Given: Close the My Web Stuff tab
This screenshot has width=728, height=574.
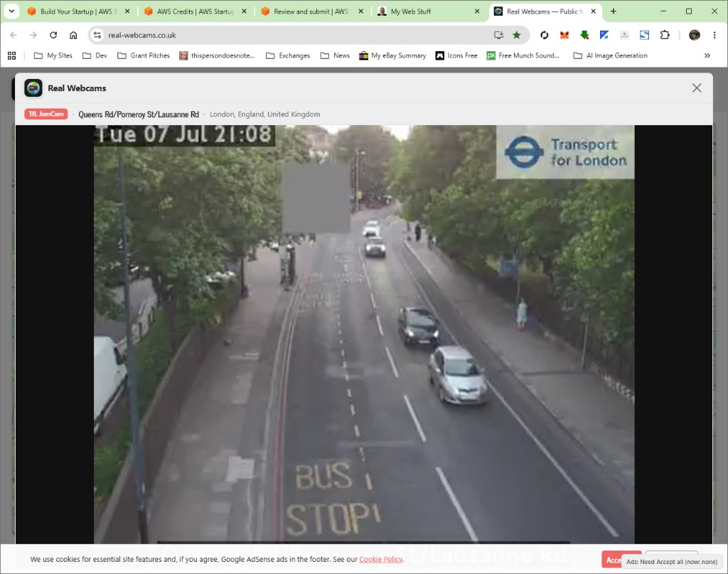Looking at the screenshot, I should tap(477, 11).
